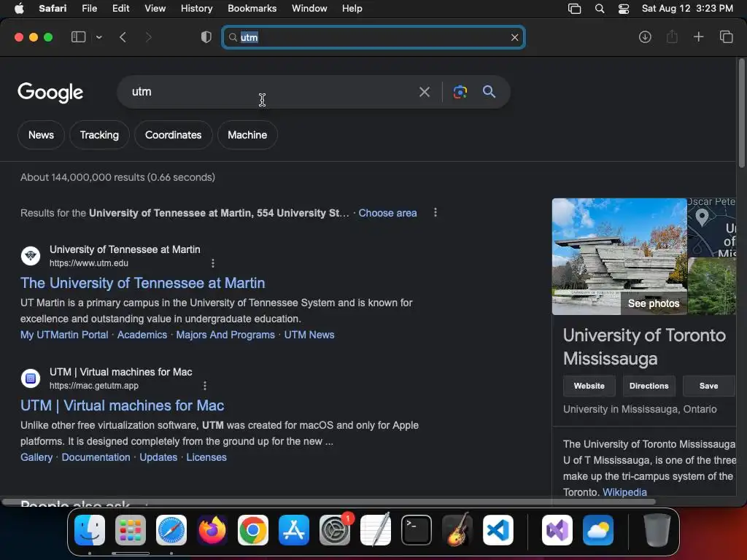Open Stage Manager icon in menu bar
Image resolution: width=747 pixels, height=560 pixels.
575,9
